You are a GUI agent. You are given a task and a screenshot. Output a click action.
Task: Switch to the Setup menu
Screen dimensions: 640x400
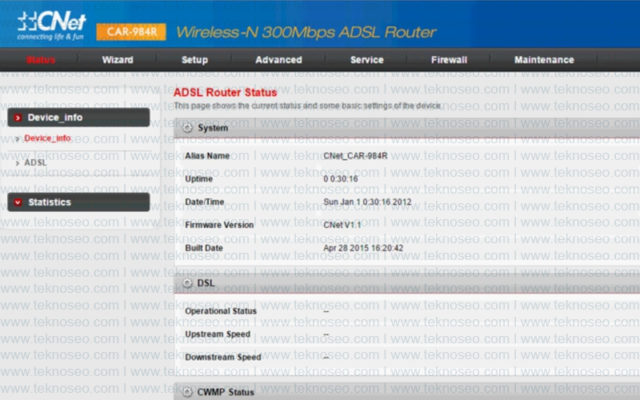coord(195,60)
